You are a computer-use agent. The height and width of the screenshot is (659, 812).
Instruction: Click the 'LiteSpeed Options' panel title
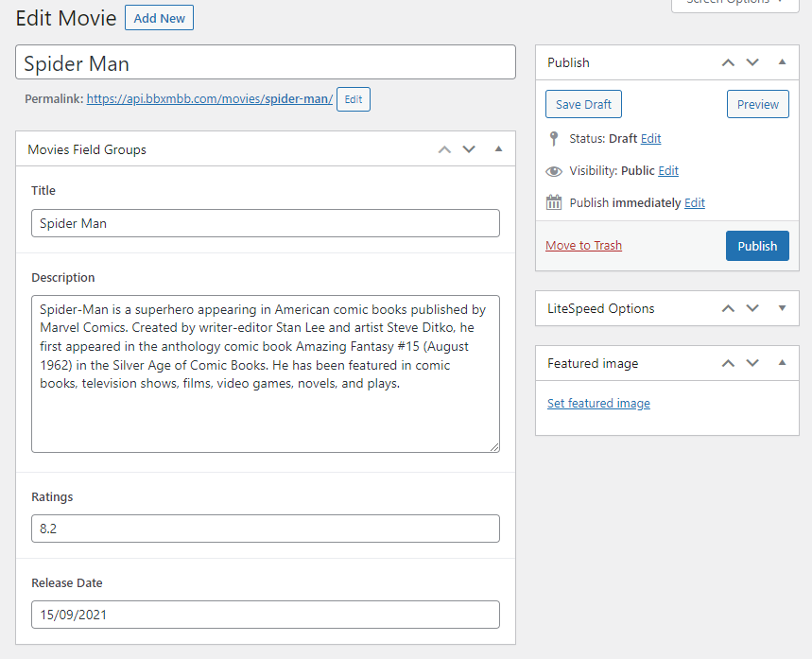pos(600,309)
